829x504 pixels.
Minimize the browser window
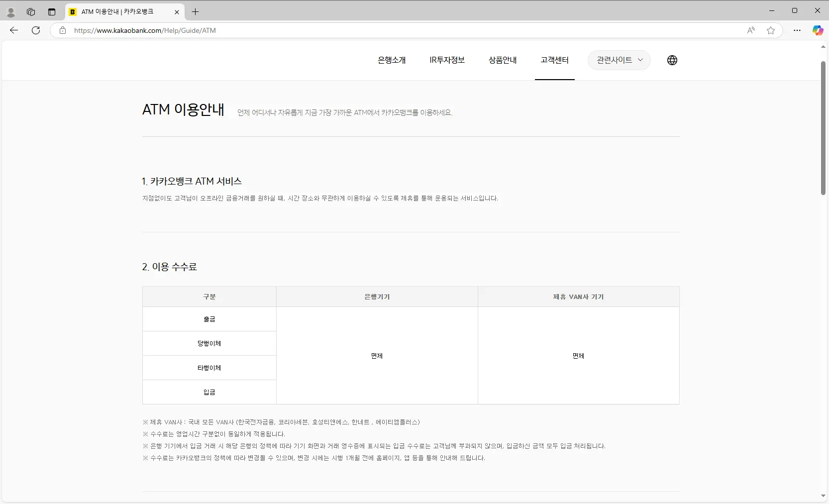pyautogui.click(x=772, y=10)
